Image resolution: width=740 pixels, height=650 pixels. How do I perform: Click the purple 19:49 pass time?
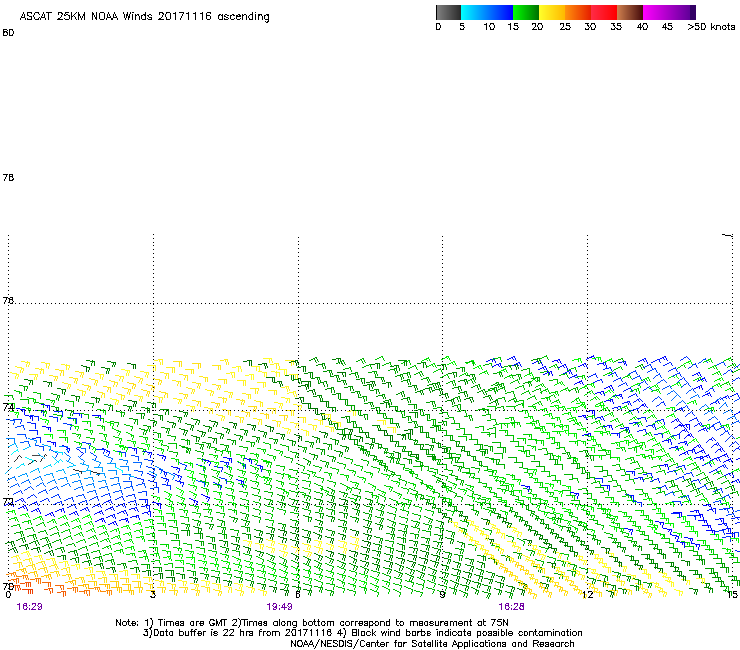[x=279, y=607]
